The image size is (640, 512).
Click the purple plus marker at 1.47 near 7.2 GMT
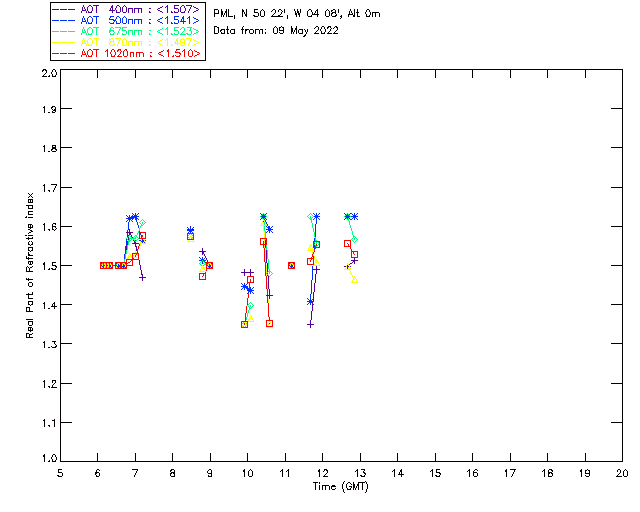coord(142,277)
